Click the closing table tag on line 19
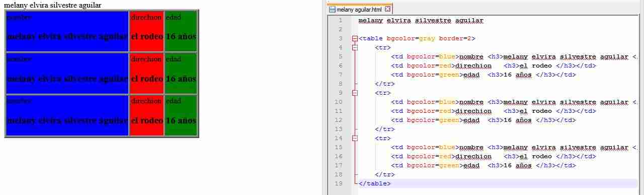The image size is (644, 195). pos(375,183)
